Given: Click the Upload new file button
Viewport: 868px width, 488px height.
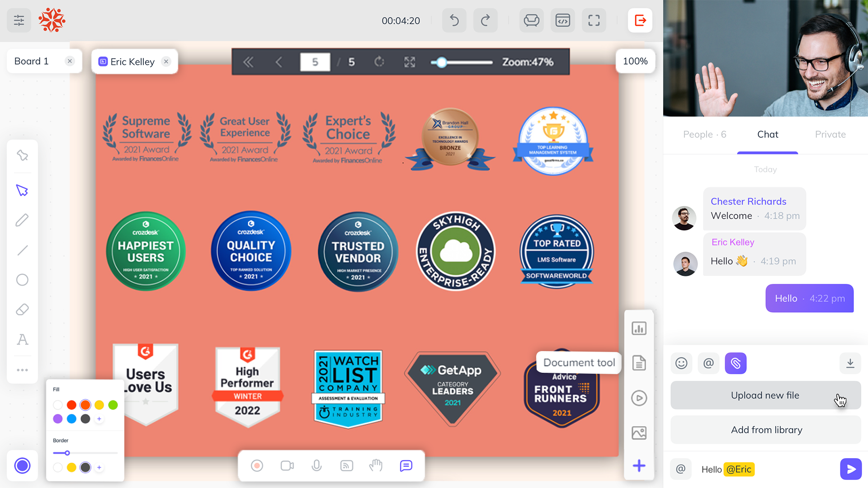Looking at the screenshot, I should [x=765, y=395].
